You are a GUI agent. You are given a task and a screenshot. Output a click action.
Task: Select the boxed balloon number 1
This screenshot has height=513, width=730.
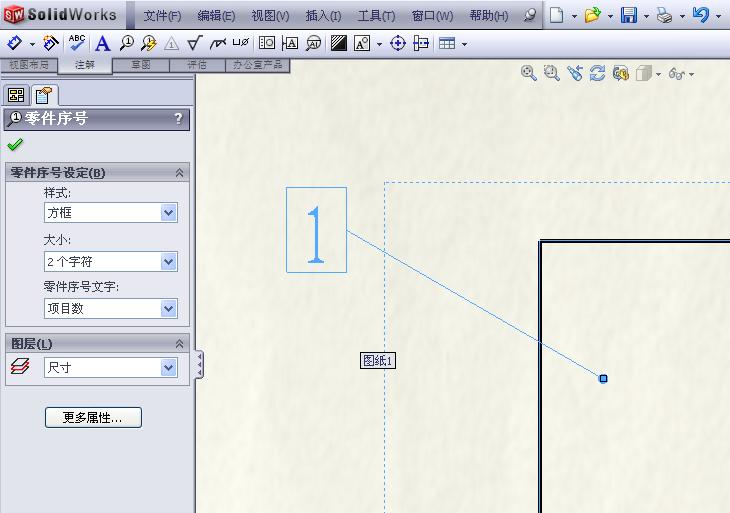(x=316, y=230)
